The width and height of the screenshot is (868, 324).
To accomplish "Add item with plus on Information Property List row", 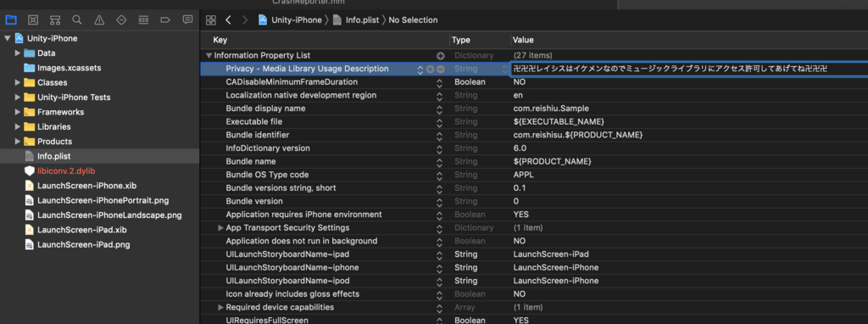I will [x=441, y=56].
